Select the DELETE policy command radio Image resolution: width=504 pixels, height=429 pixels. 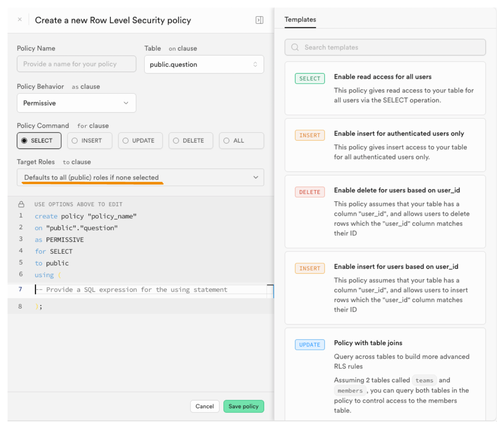click(x=191, y=141)
